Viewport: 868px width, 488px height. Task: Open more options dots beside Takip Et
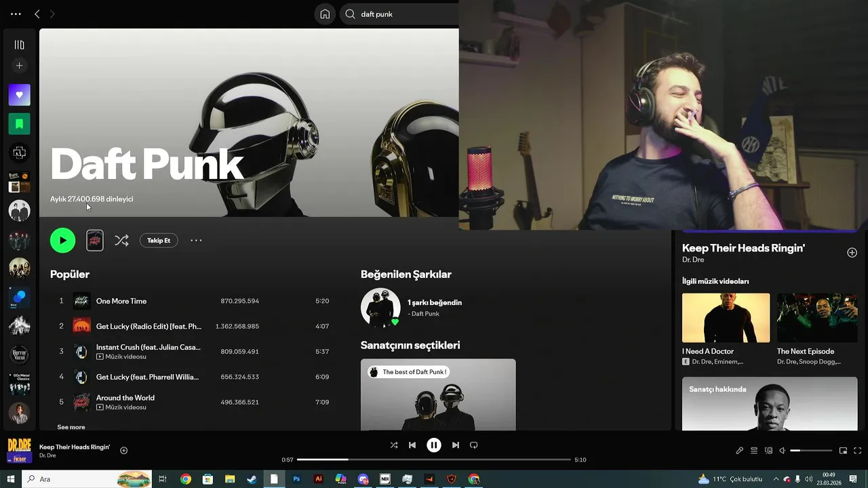[x=196, y=240]
